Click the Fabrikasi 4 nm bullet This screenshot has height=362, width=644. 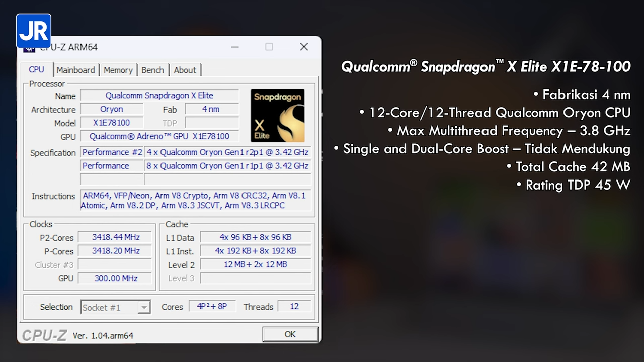click(x=582, y=95)
